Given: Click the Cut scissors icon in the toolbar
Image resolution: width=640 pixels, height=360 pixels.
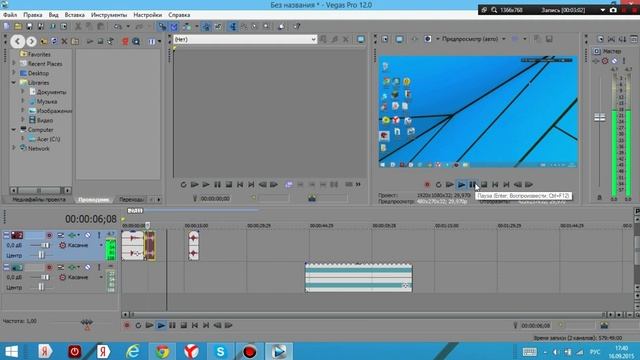Looking at the screenshot, I should [x=78, y=27].
